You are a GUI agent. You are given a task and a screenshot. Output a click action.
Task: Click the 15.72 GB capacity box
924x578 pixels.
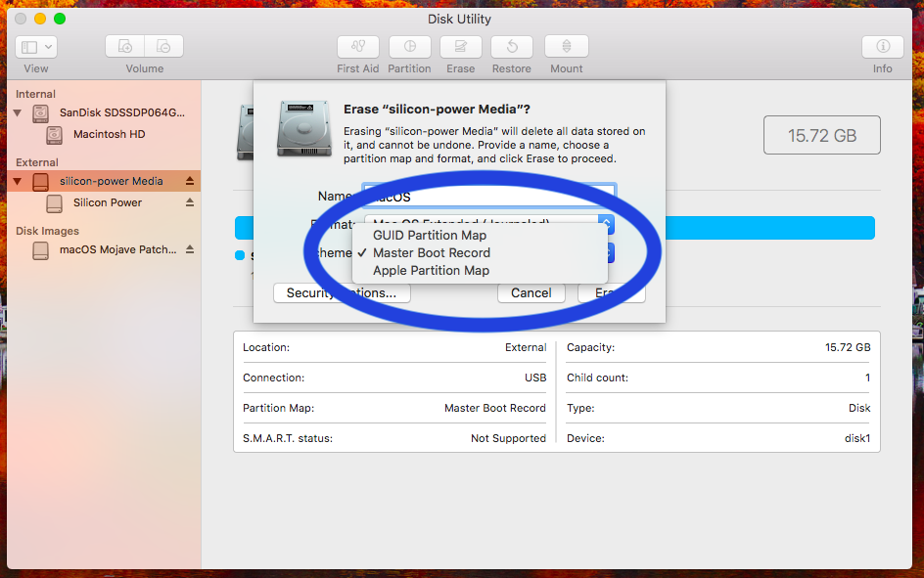click(x=822, y=135)
